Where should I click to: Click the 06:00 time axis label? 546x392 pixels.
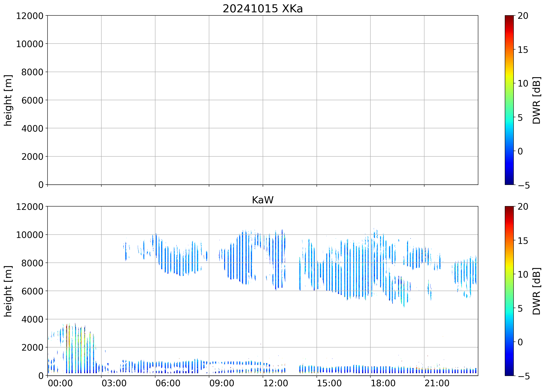click(168, 383)
